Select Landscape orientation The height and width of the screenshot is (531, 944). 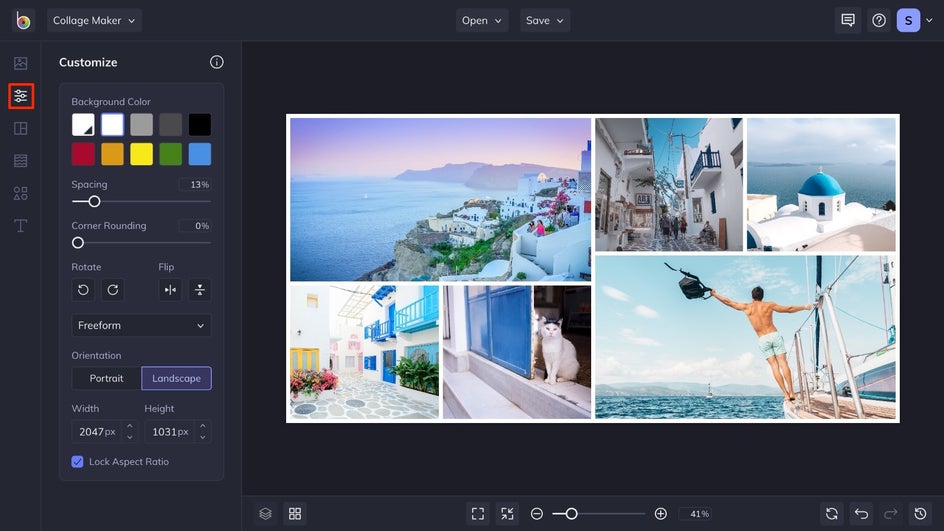point(176,378)
